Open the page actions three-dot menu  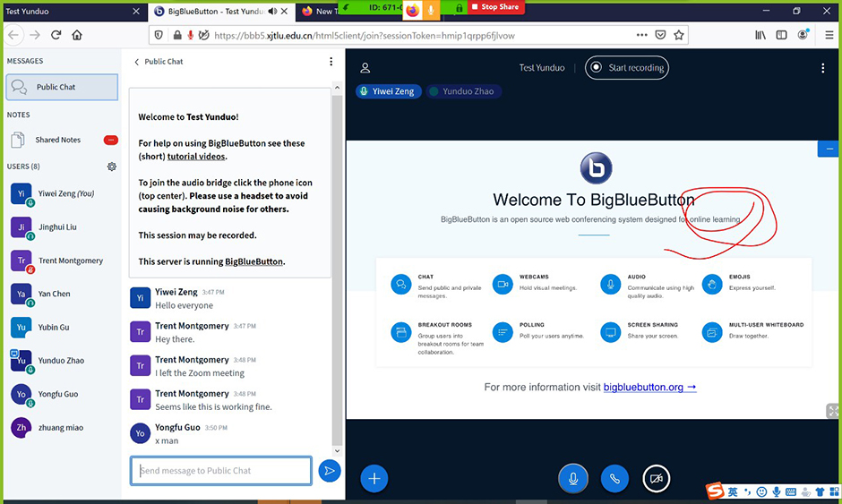(641, 35)
